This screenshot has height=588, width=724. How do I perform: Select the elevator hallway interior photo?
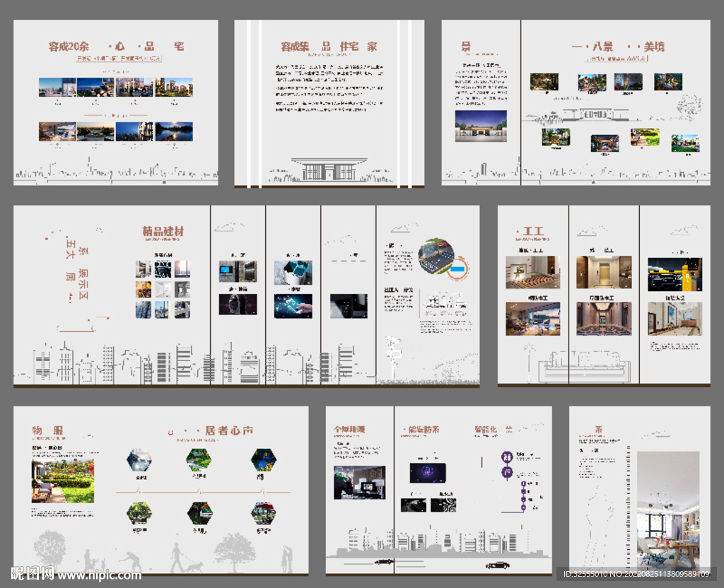pyautogui.click(x=604, y=272)
